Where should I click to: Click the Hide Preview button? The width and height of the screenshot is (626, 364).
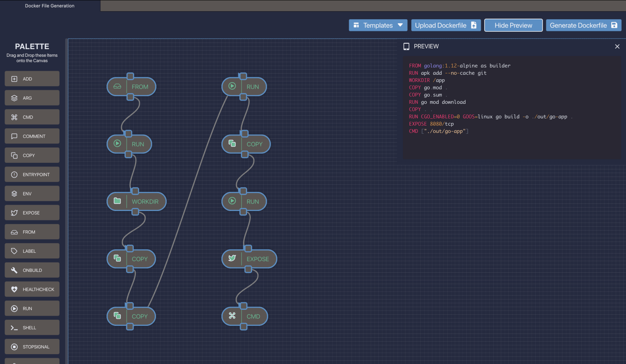tap(513, 25)
